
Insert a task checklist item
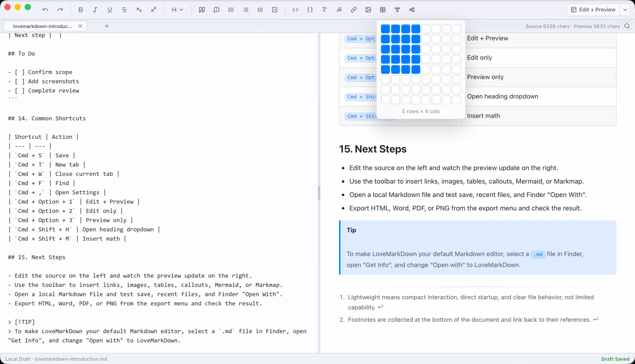(275, 10)
